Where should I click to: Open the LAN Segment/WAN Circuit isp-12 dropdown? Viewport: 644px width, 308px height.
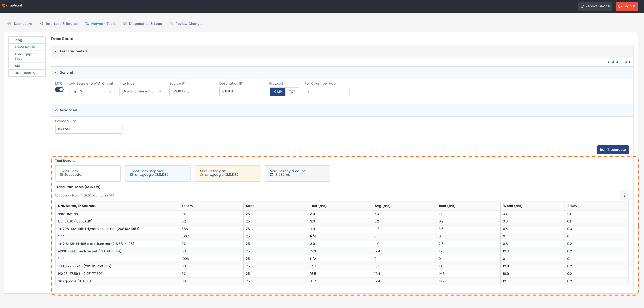tap(92, 91)
